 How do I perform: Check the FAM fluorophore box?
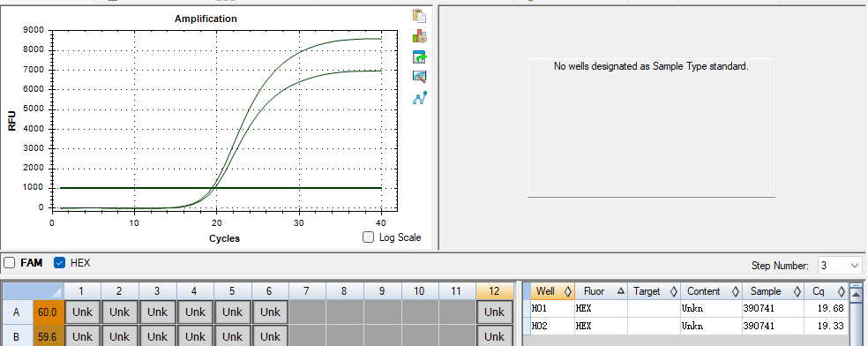pos(10,263)
